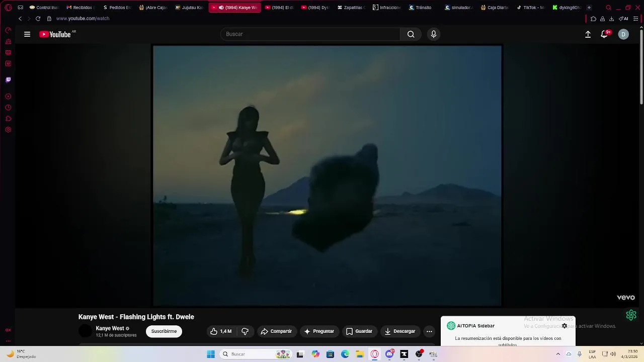This screenshot has height=362, width=644.
Task: Open the account avatar menu
Action: (x=623, y=34)
